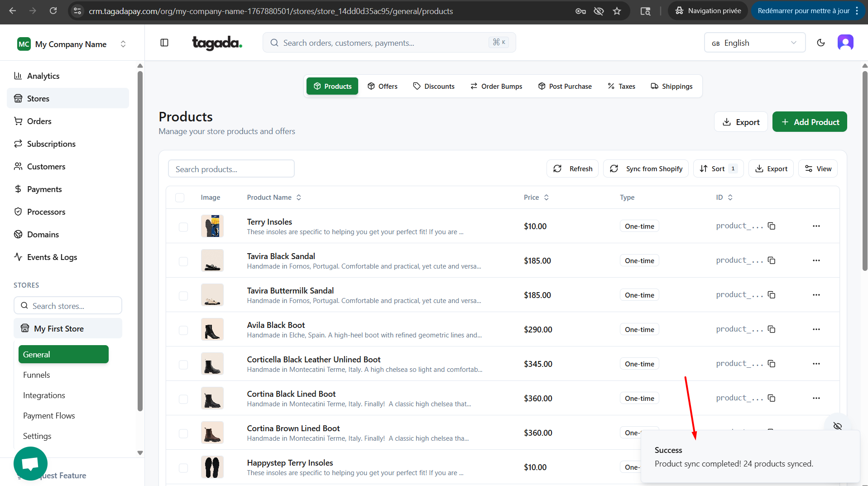Open the live chat bubble
Image resolution: width=868 pixels, height=486 pixels.
pos(30,463)
